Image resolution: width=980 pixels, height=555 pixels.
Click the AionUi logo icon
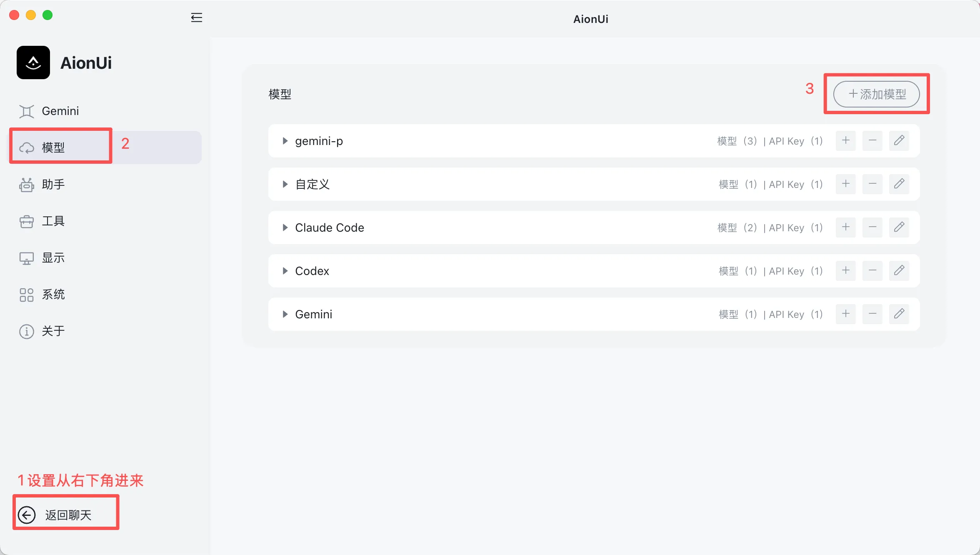coord(33,62)
